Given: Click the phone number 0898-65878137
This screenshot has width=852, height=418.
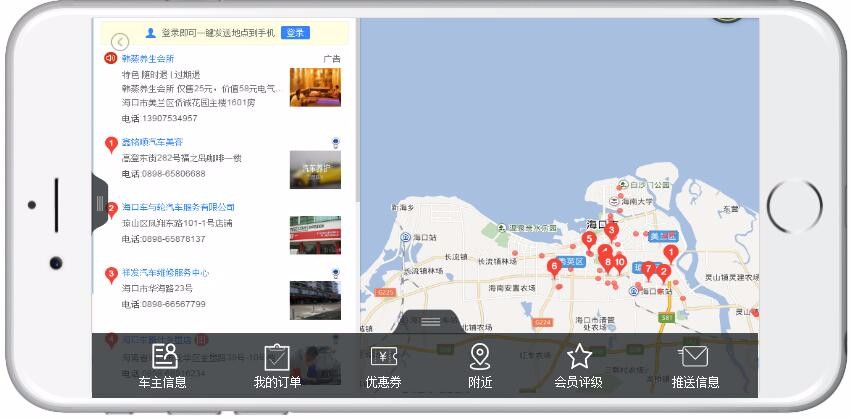Looking at the screenshot, I should click(x=174, y=239).
